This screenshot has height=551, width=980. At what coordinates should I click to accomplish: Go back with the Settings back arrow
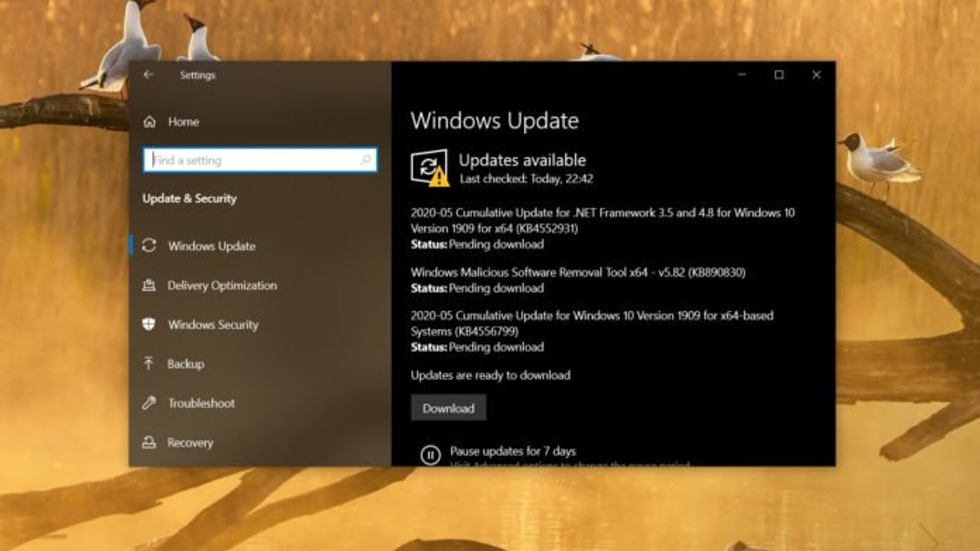[x=148, y=75]
